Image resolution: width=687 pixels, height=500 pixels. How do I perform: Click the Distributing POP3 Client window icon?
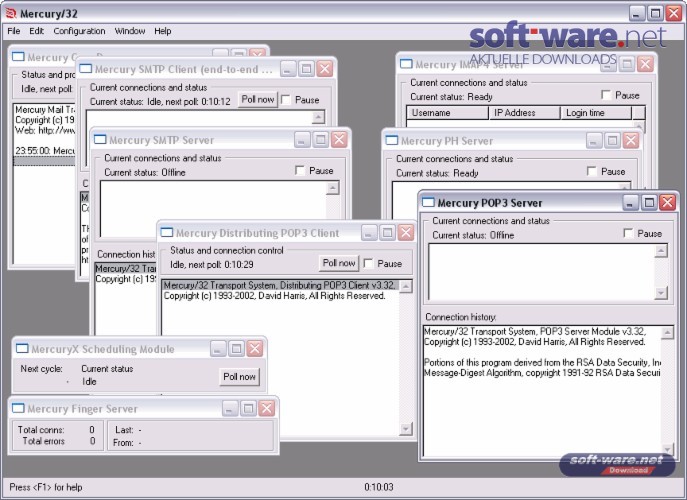[166, 233]
